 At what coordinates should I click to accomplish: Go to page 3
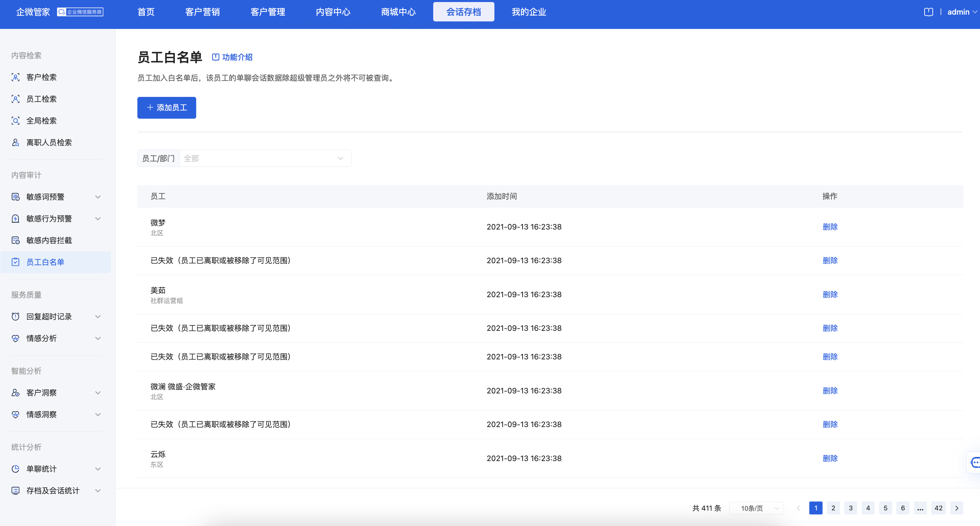pyautogui.click(x=851, y=508)
